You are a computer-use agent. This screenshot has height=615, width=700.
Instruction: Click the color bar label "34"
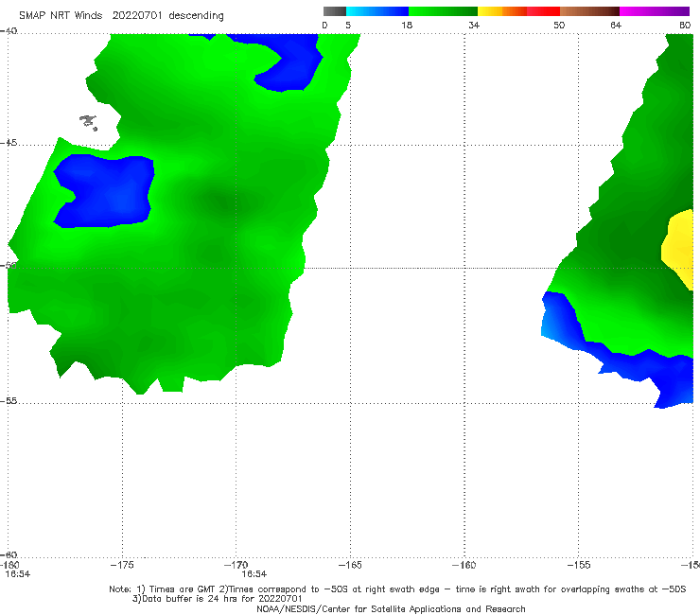[474, 26]
